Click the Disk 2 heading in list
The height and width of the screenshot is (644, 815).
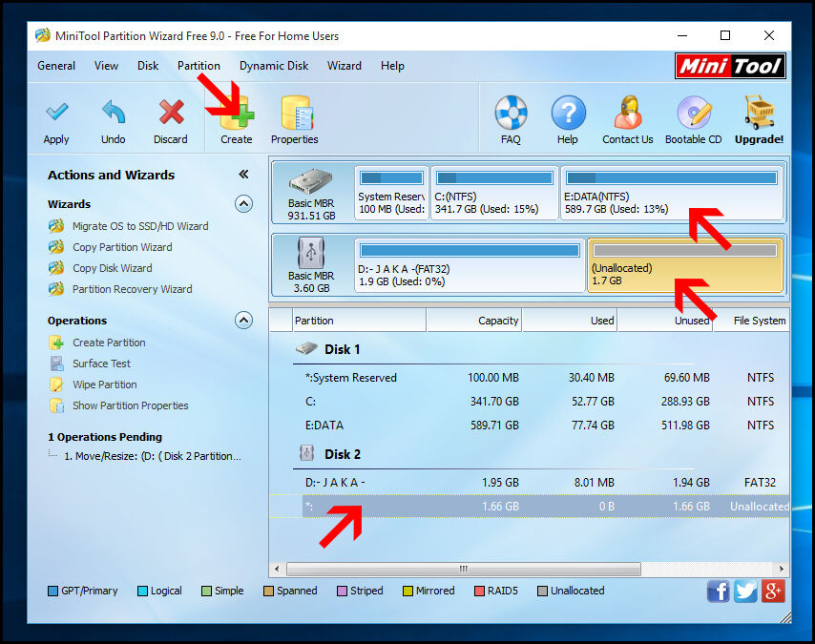tap(342, 455)
